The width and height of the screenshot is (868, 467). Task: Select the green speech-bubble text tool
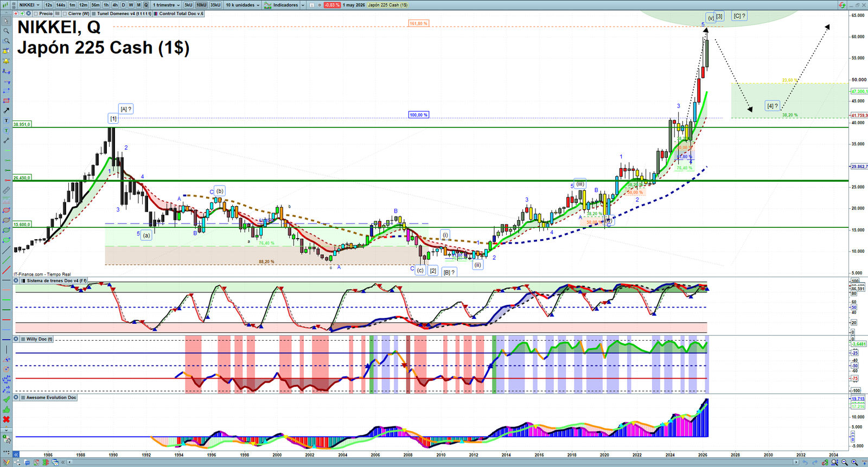coord(6,131)
